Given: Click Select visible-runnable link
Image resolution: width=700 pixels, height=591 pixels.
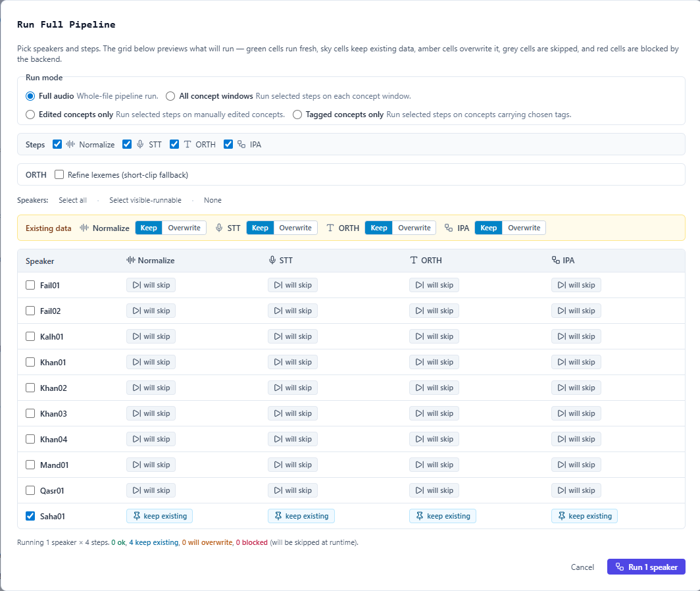Looking at the screenshot, I should click(145, 200).
